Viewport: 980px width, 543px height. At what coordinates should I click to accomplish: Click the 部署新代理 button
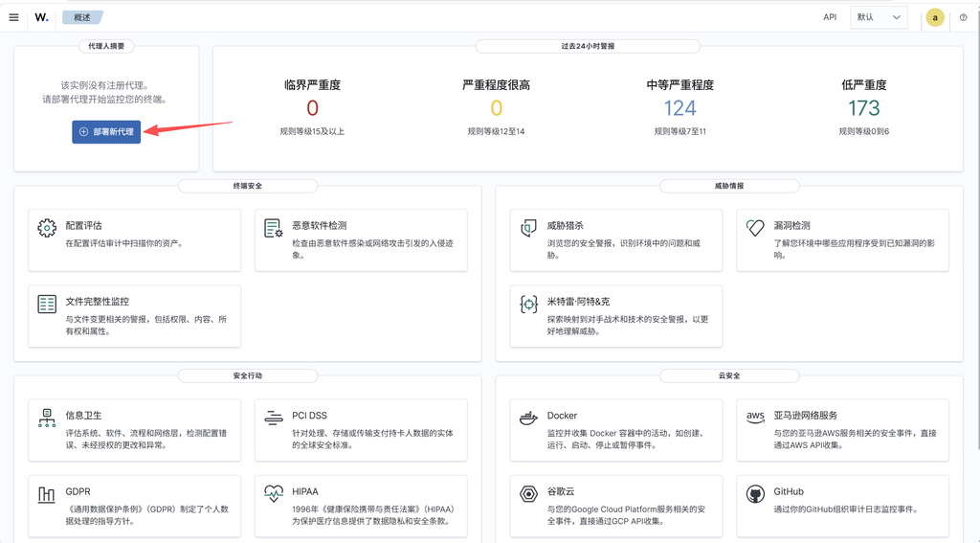tap(106, 132)
